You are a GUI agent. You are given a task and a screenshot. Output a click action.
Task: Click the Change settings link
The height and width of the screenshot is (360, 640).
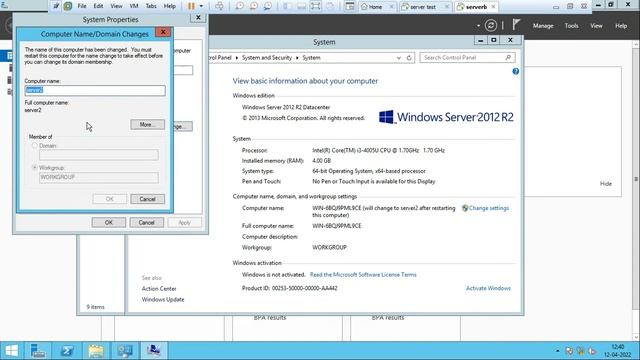(489, 208)
